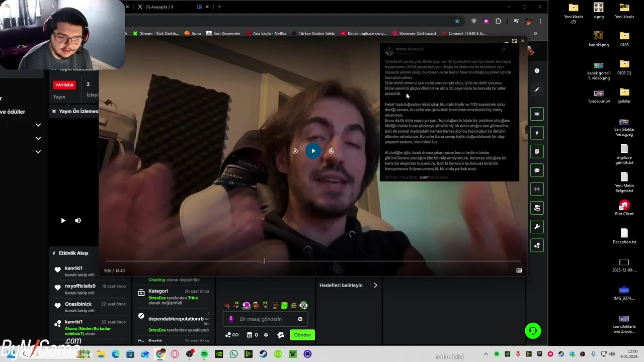Select the şarkılar folder on the desktop
The width and height of the screenshot is (644, 362).
[624, 95]
